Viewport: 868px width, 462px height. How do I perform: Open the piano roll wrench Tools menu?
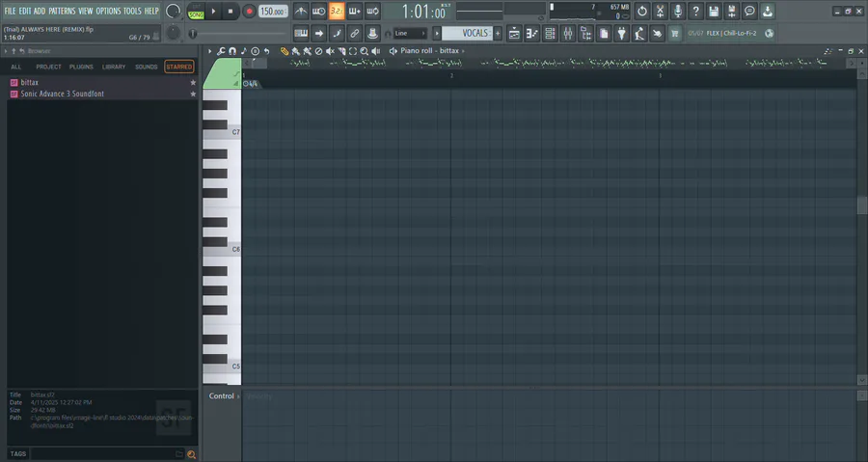(x=221, y=51)
